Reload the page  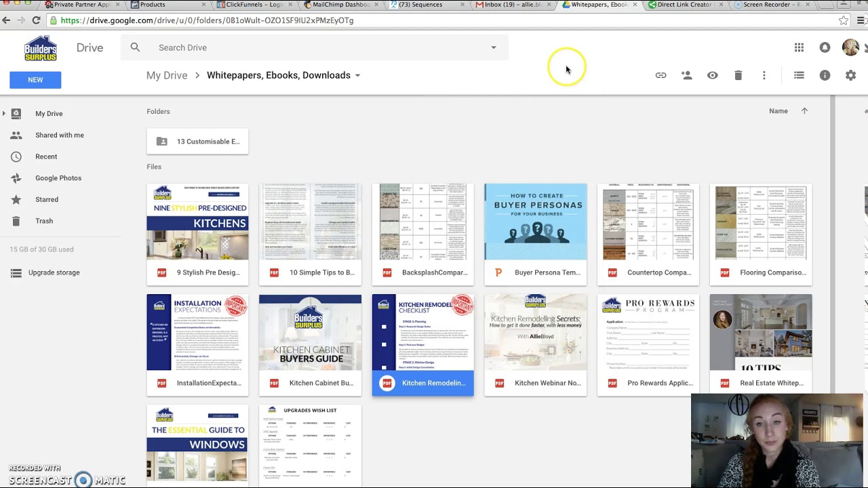pos(36,20)
